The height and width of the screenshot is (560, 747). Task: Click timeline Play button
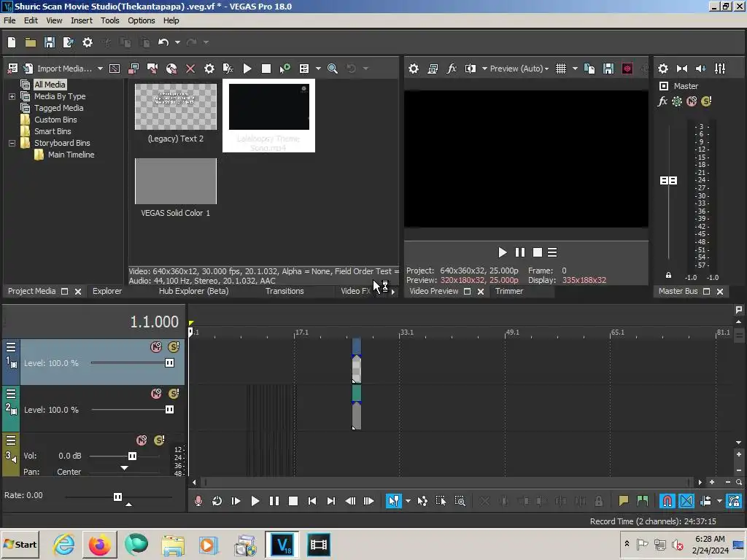point(255,501)
